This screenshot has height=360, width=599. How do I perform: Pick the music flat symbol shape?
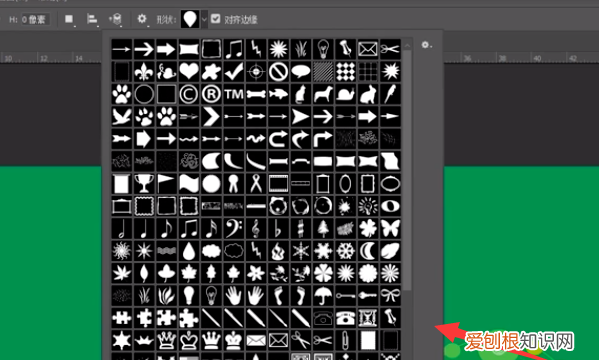point(278,228)
